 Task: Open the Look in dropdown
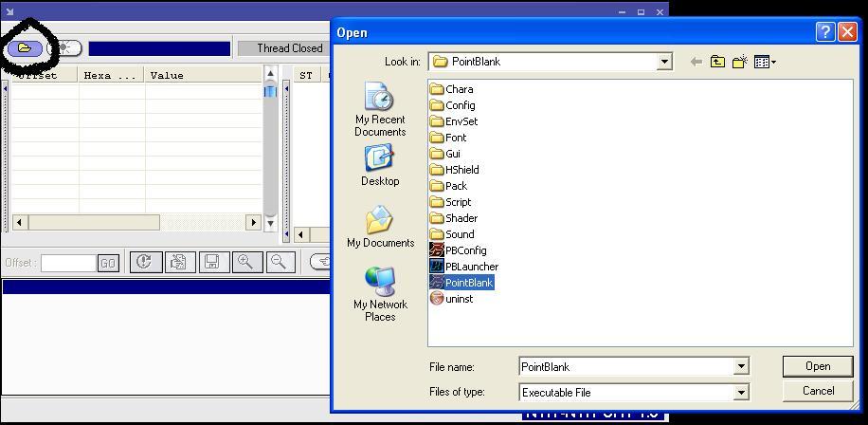(664, 62)
